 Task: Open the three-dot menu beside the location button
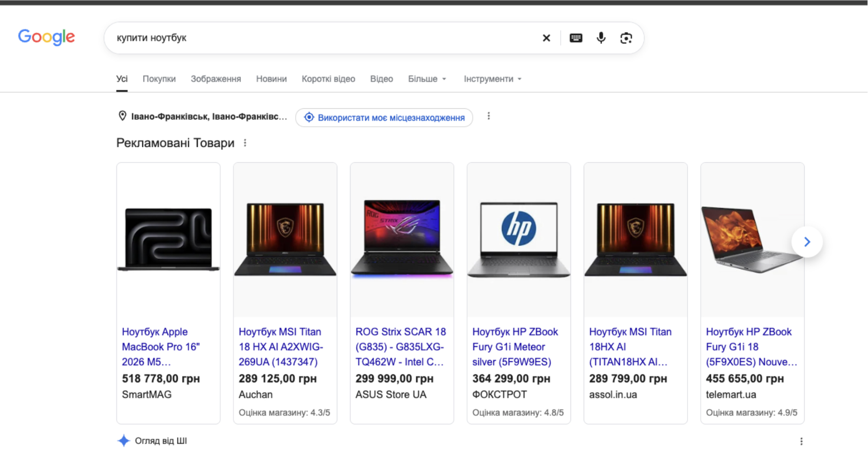(489, 116)
